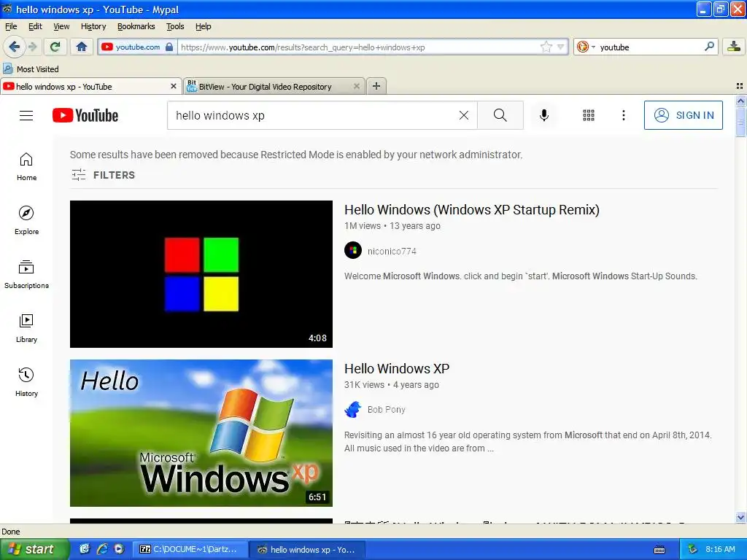Click the page scrollbar up arrow
The image size is (747, 560).
pos(740,101)
